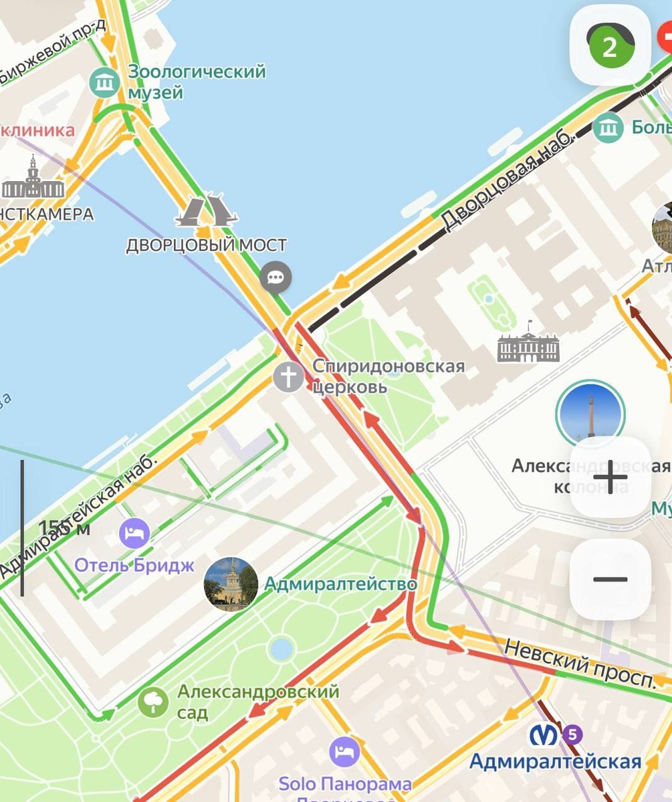Open the museum icon near Dvortsovaya embankment
The height and width of the screenshot is (802, 672).
click(x=608, y=127)
